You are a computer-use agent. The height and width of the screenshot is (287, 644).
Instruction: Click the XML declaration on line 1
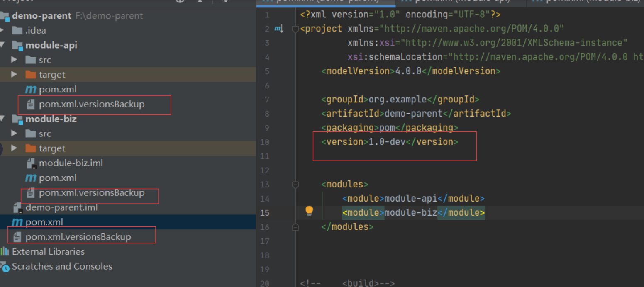[x=400, y=15]
